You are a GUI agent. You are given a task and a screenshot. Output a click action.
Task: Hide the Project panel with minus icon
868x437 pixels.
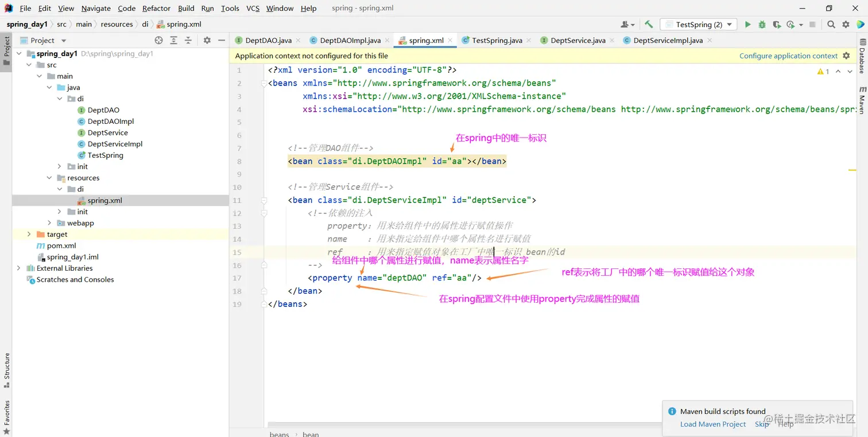point(222,40)
